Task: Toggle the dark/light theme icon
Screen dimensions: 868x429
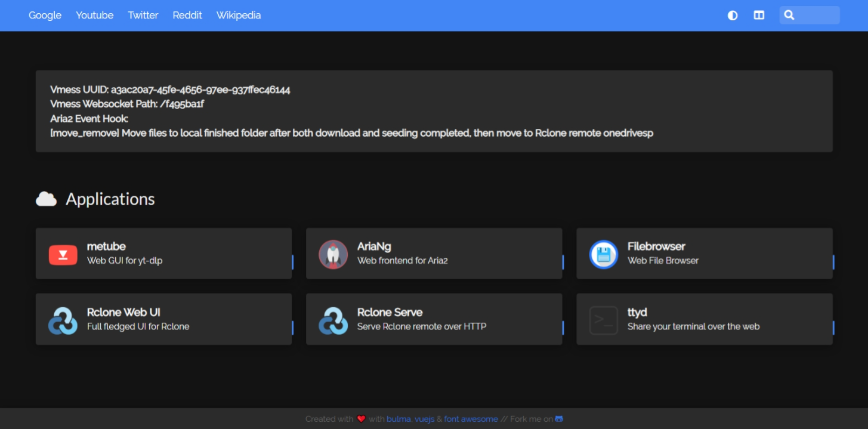Action: click(x=733, y=16)
